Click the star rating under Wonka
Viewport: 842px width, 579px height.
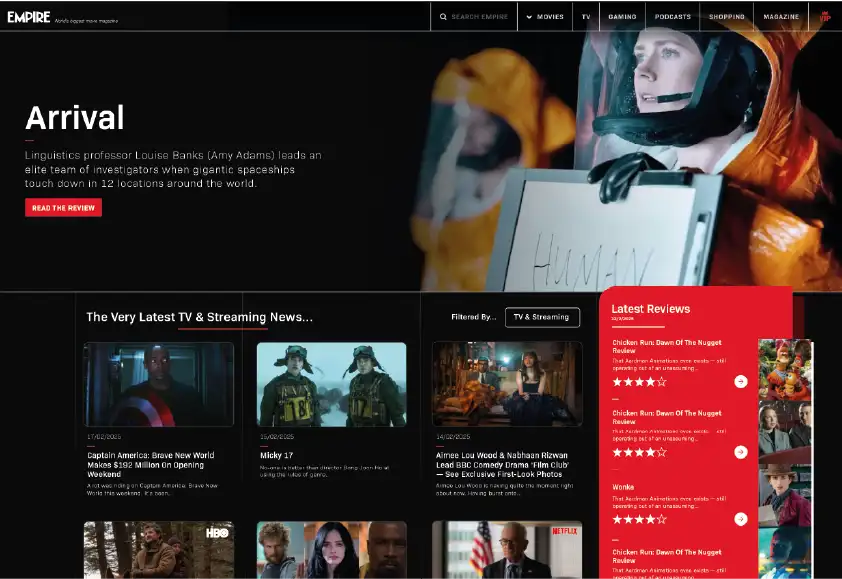640,519
